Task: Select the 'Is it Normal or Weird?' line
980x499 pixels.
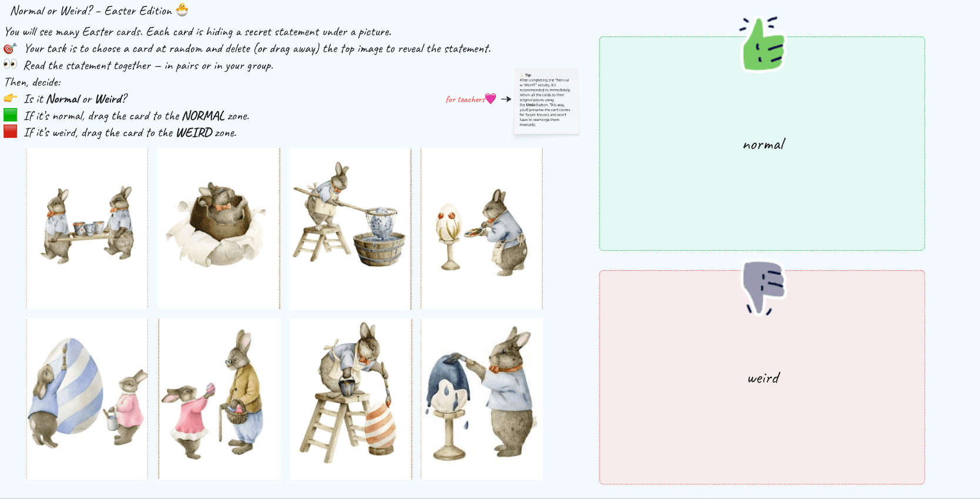Action: click(76, 99)
